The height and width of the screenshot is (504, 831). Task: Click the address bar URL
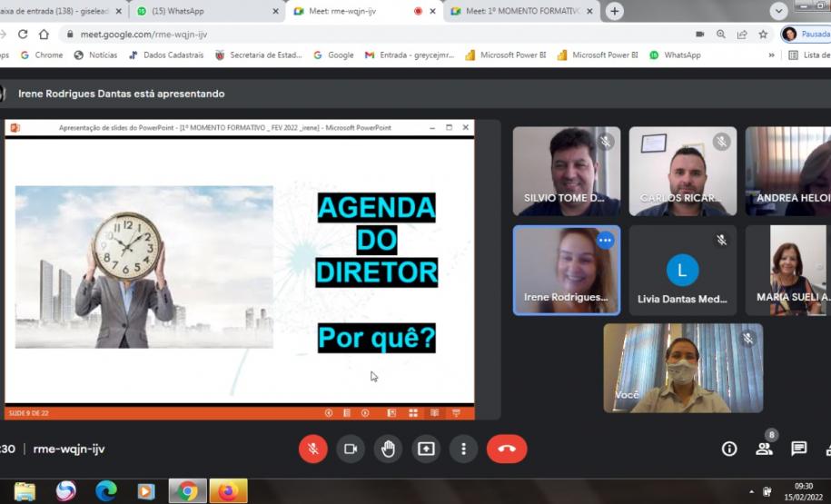363,35
